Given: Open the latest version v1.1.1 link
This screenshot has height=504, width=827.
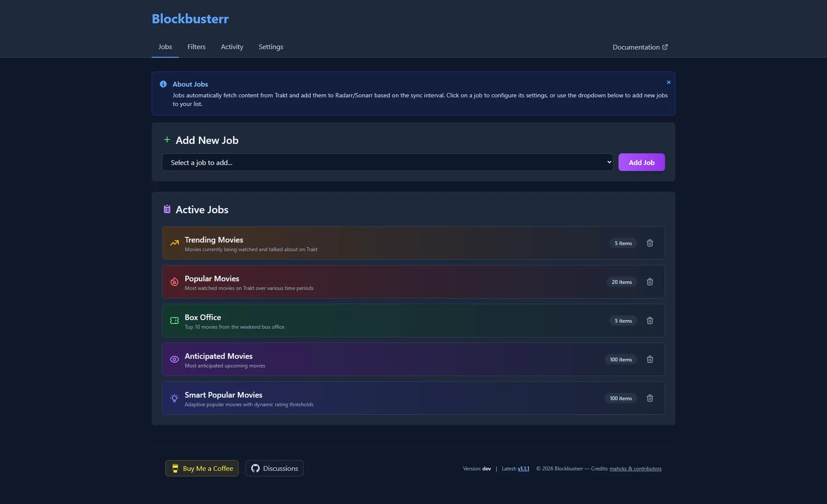Looking at the screenshot, I should [523, 469].
